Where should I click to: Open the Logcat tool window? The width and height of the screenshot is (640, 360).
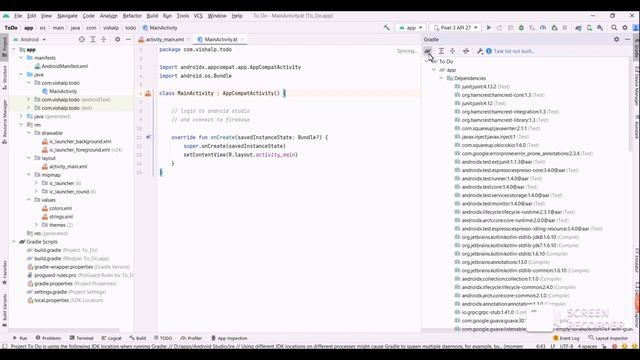[x=111, y=338]
